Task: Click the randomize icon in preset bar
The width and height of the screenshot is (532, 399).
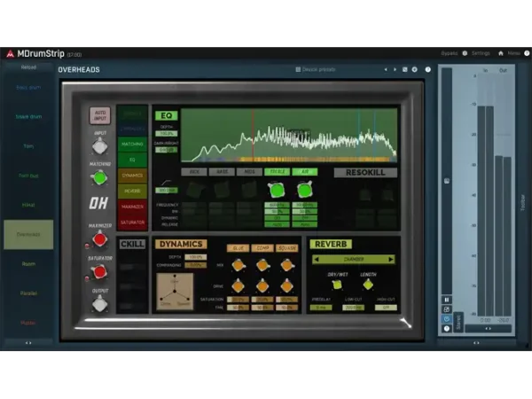Action: [x=405, y=69]
